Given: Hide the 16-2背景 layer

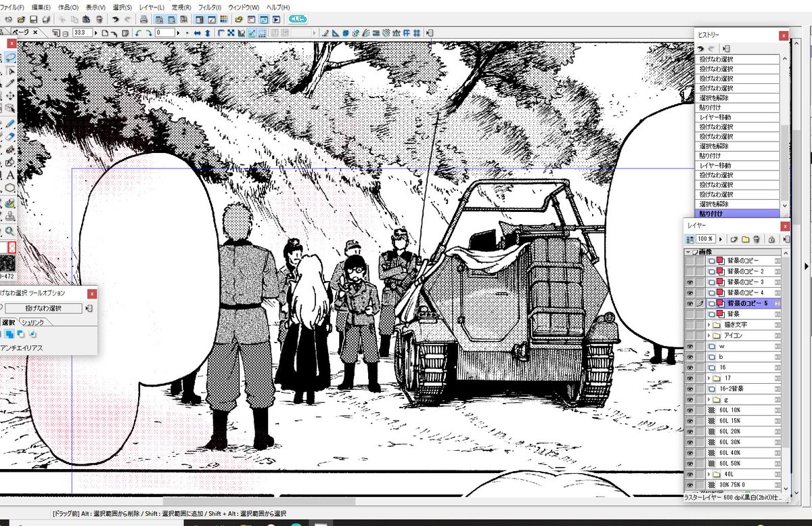Looking at the screenshot, I should point(690,389).
